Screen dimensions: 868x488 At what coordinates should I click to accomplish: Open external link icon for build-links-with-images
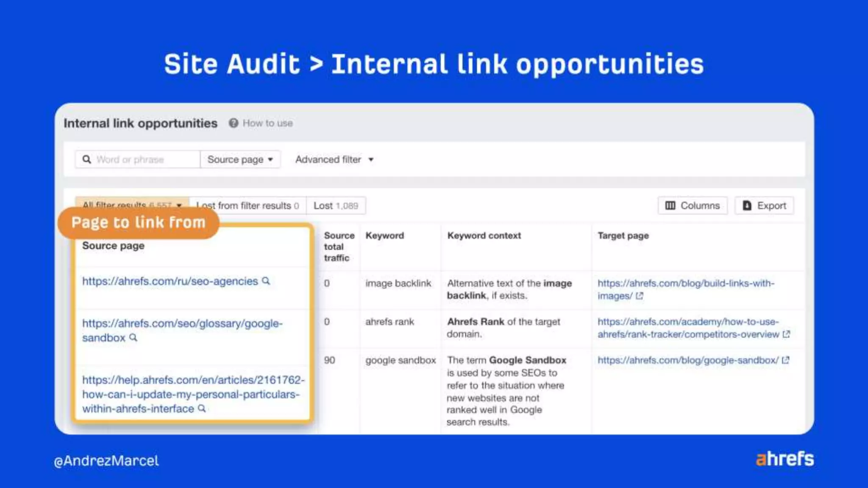(640, 296)
